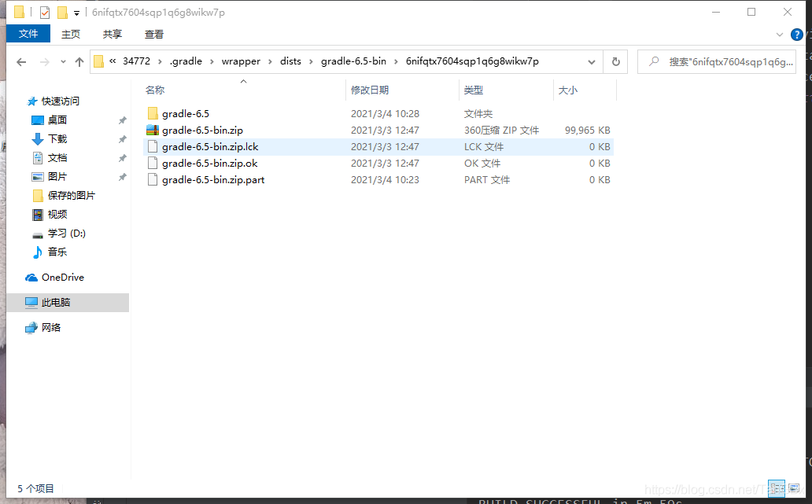Open 快速访问 in the navigation pane
Screen dimensions: 812x504
(x=60, y=101)
